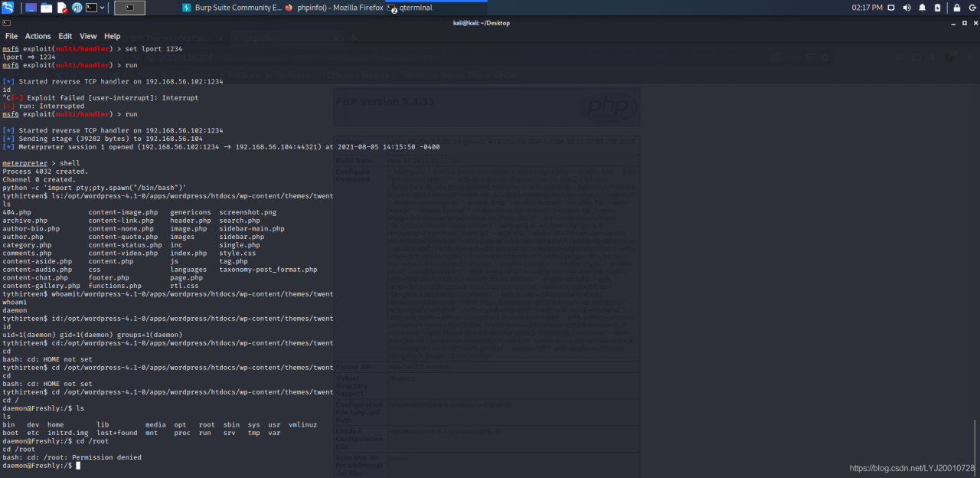Viewport: 980px width, 478px height.
Task: Click the show desktop panel icon
Action: click(x=31, y=8)
